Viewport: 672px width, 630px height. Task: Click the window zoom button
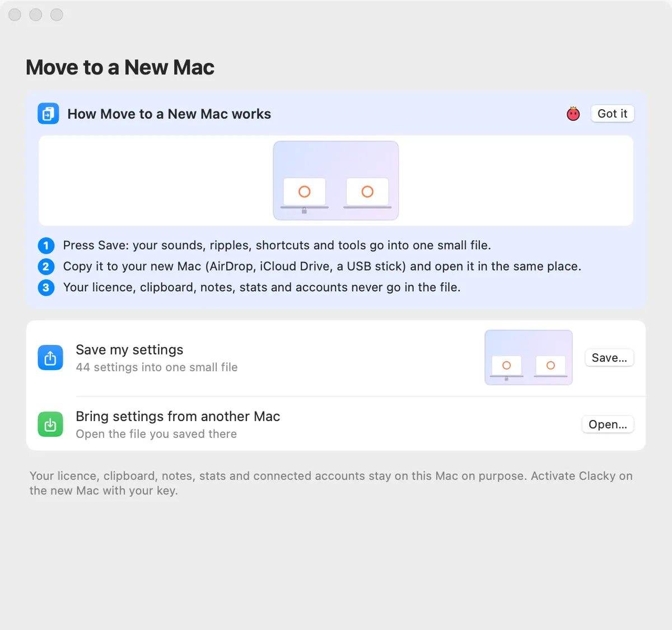pyautogui.click(x=57, y=15)
